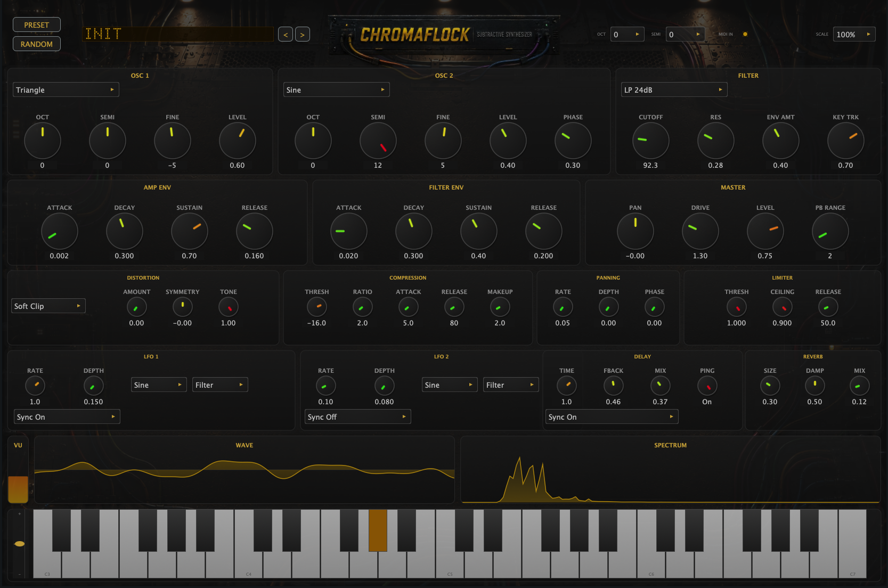Image resolution: width=888 pixels, height=588 pixels.
Task: Click the MASTER DRIVE knob
Action: 700,231
